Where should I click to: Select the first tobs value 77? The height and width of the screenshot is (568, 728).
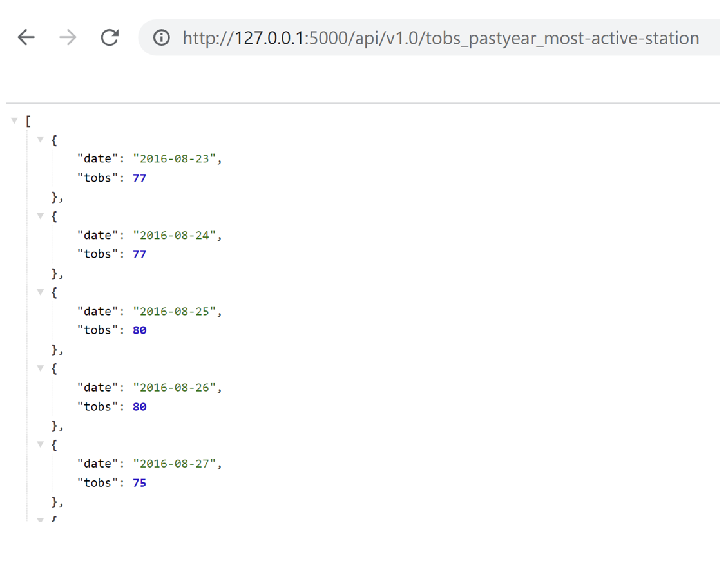139,178
